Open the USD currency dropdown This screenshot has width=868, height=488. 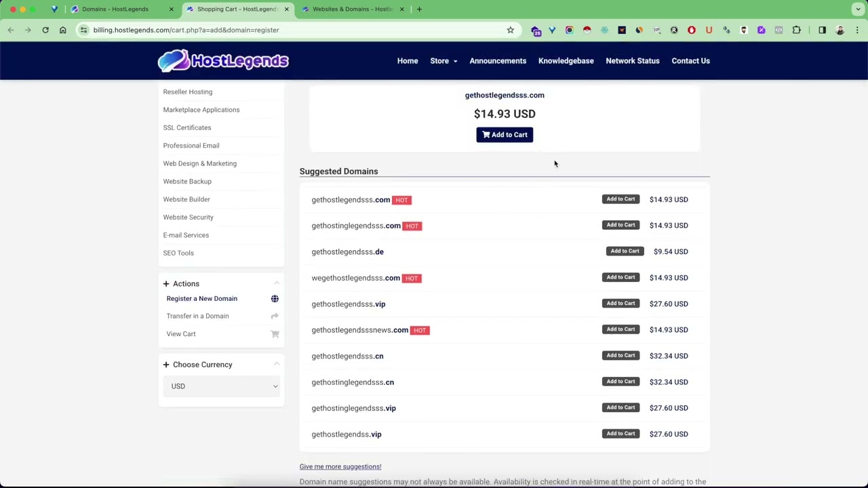(221, 386)
